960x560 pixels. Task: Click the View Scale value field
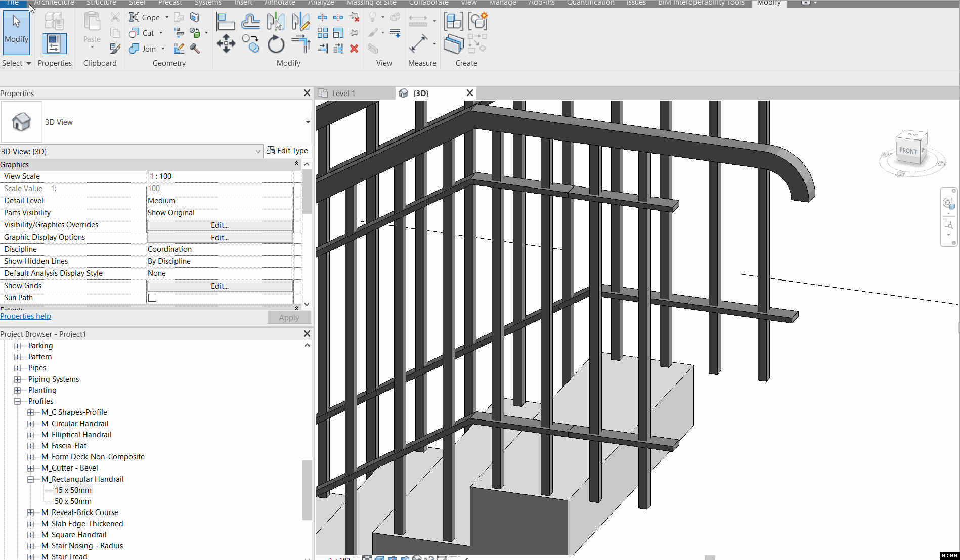[x=220, y=176]
